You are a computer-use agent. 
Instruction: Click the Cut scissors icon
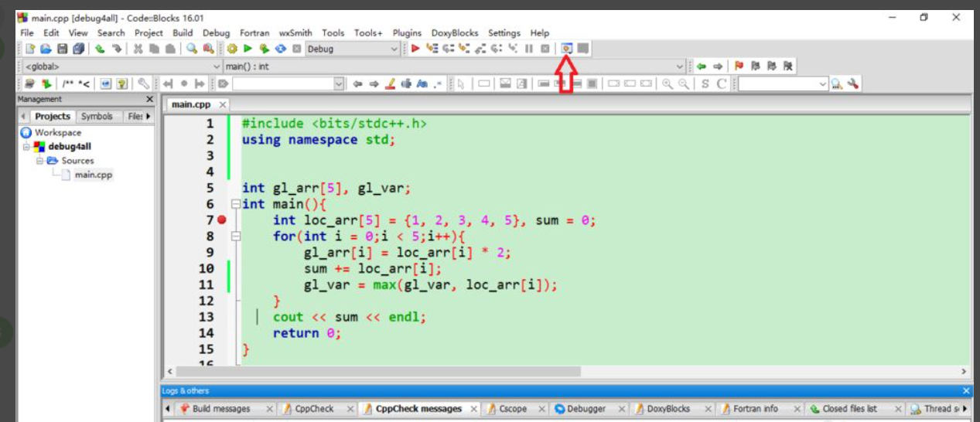click(138, 49)
